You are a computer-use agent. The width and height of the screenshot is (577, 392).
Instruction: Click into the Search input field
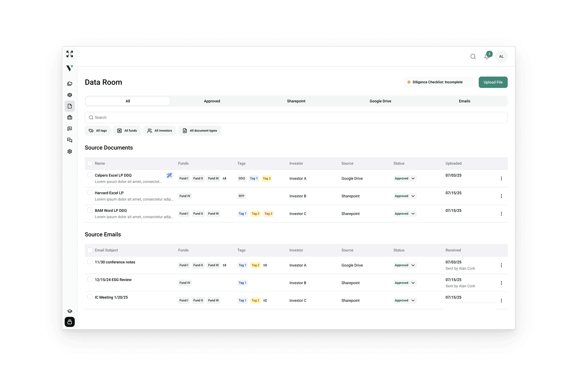pos(296,117)
